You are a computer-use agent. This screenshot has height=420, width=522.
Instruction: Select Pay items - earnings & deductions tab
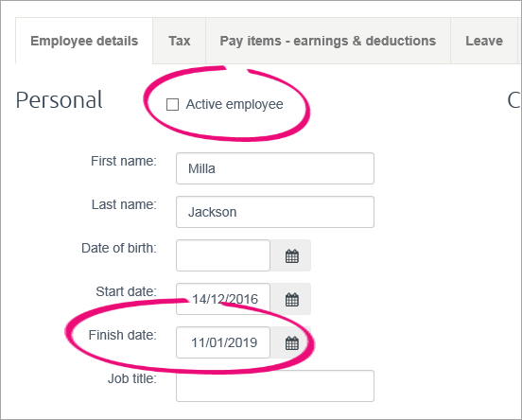click(328, 41)
